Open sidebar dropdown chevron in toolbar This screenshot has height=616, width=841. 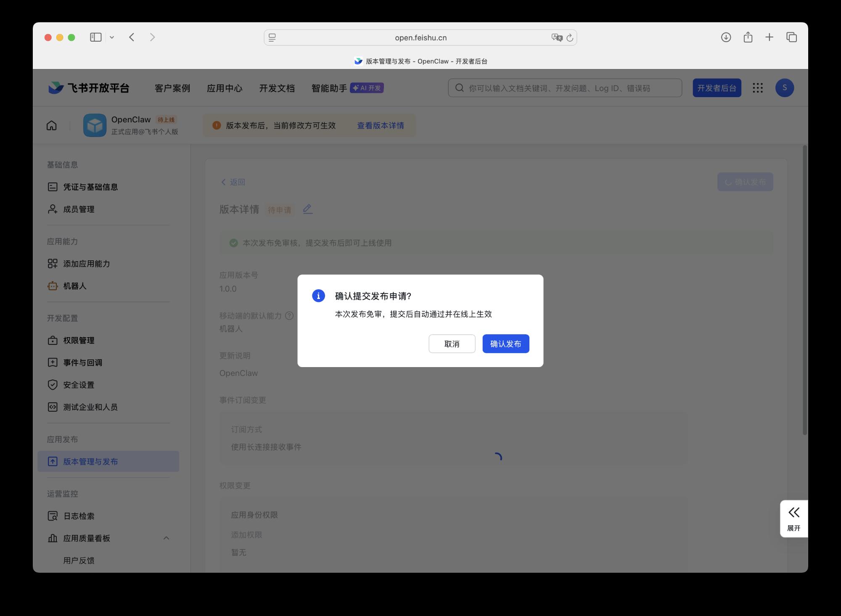tap(112, 37)
